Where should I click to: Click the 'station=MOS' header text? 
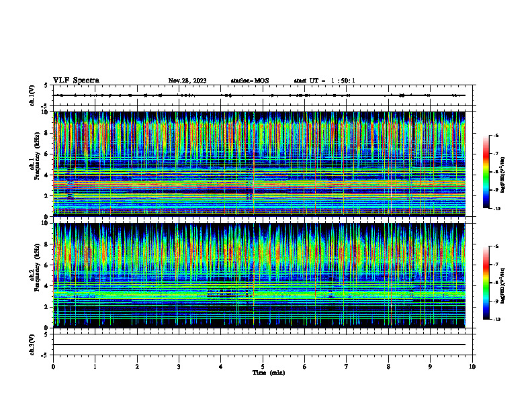click(x=250, y=81)
